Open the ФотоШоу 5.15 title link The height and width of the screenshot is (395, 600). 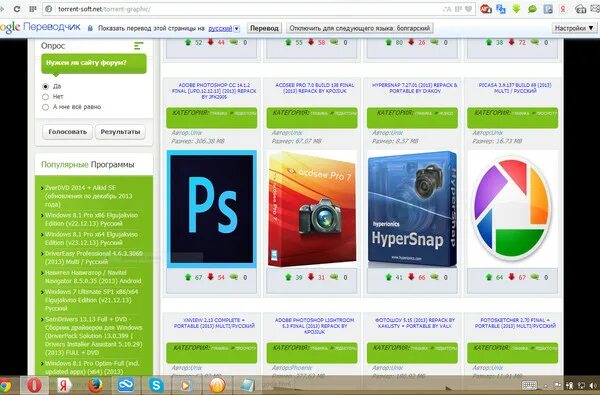tap(415, 323)
